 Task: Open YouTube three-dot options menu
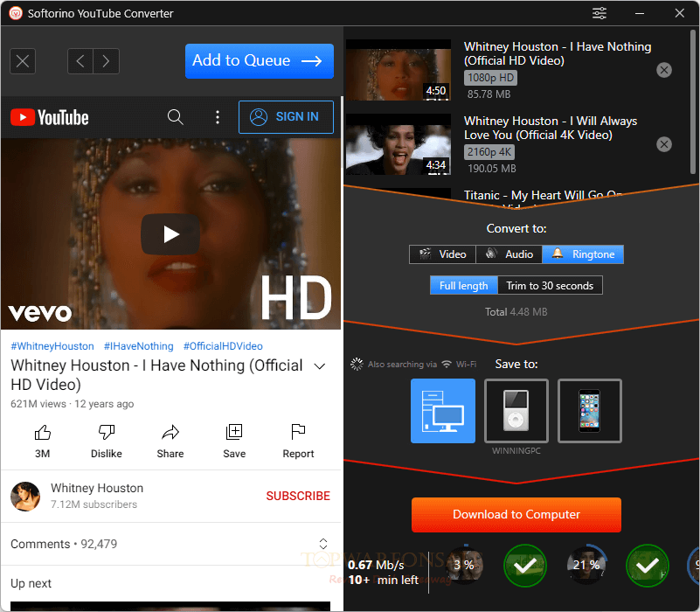coord(218,117)
